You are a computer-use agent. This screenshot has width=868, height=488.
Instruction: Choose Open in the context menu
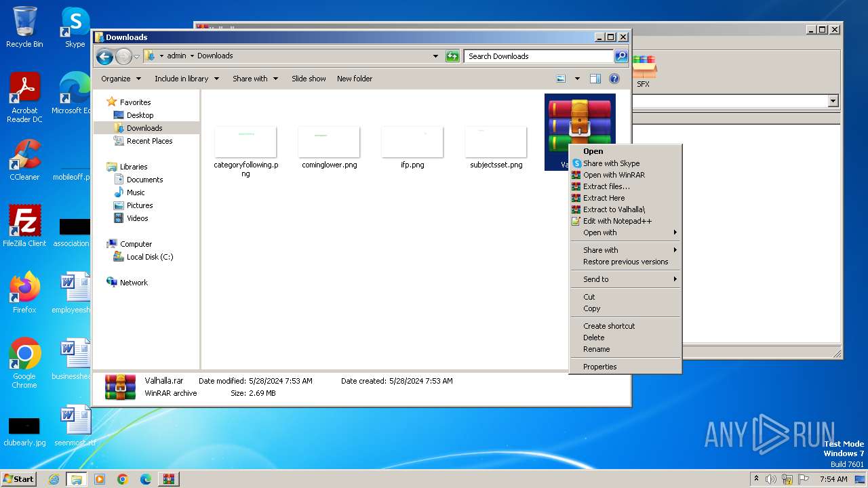[x=625, y=152]
